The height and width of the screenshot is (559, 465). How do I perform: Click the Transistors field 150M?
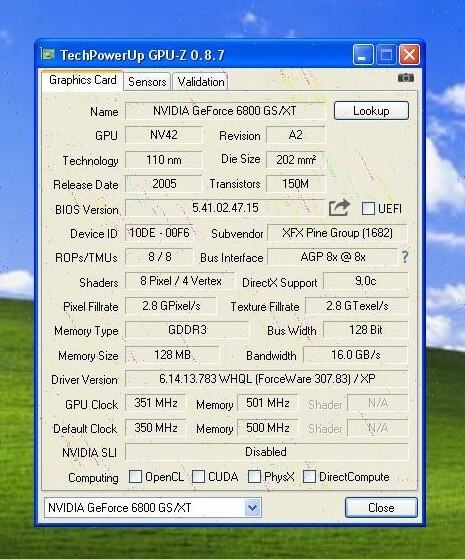tap(296, 184)
